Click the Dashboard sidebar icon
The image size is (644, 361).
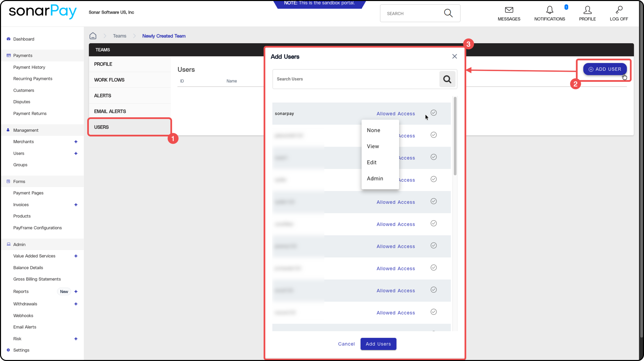point(8,39)
